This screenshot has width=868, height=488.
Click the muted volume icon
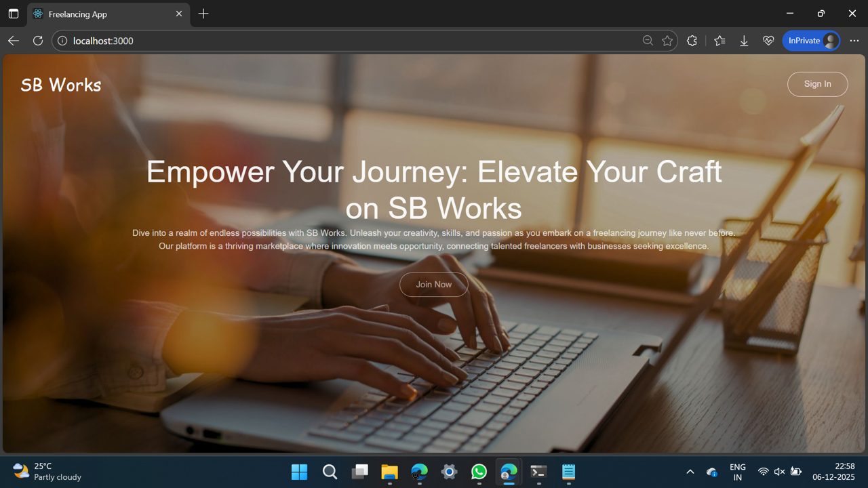(x=779, y=472)
